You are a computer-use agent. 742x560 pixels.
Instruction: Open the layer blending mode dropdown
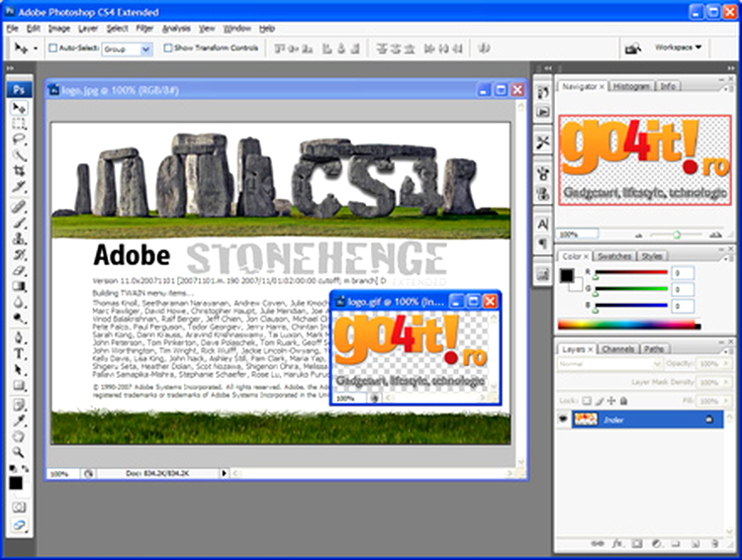(x=609, y=363)
